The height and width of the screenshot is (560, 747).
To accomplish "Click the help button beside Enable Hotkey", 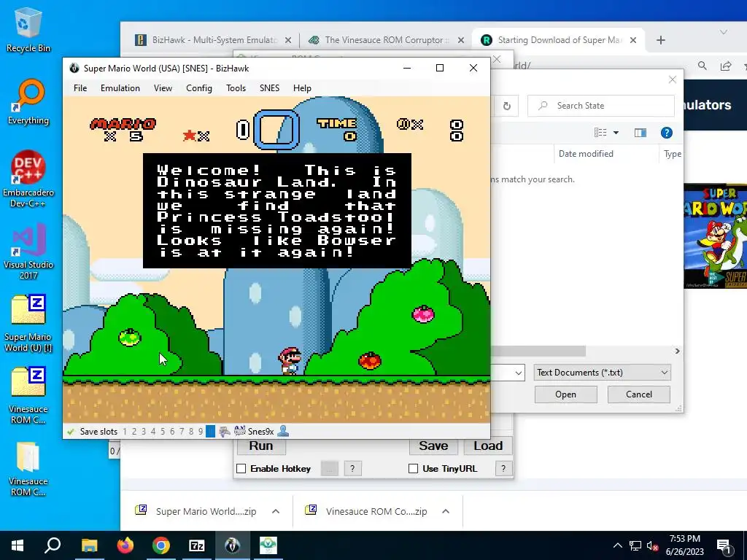I will 352,469.
